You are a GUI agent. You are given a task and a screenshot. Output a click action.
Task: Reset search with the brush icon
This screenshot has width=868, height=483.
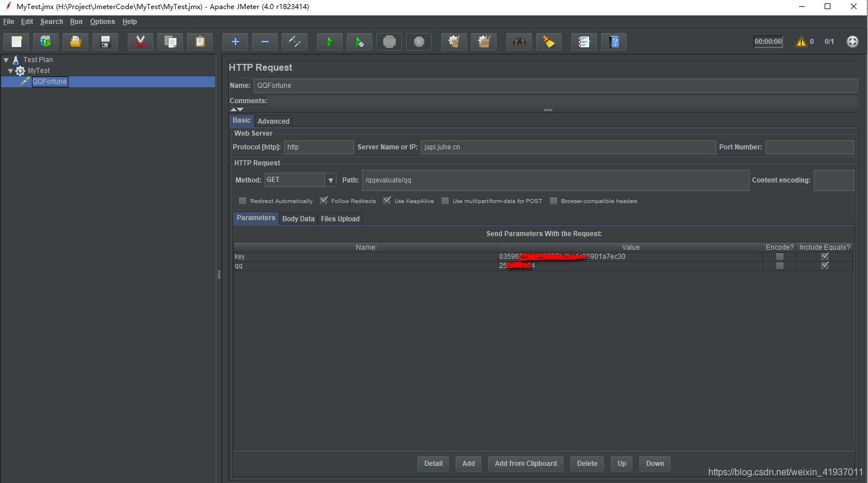549,42
